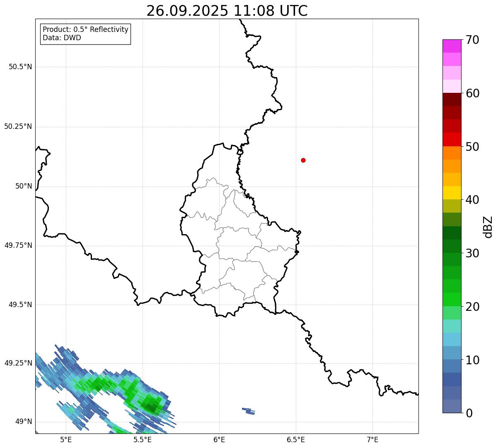This screenshot has height=448, width=498.
Task: Click the 'Product: 0.5° Reflectivity' label
Action: tap(85, 29)
